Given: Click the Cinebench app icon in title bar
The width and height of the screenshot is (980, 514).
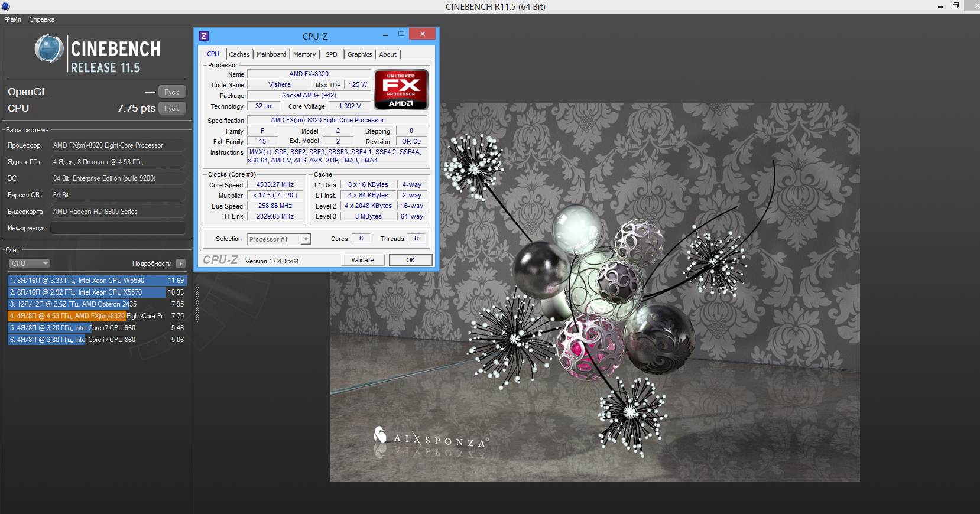Looking at the screenshot, I should [x=5, y=6].
